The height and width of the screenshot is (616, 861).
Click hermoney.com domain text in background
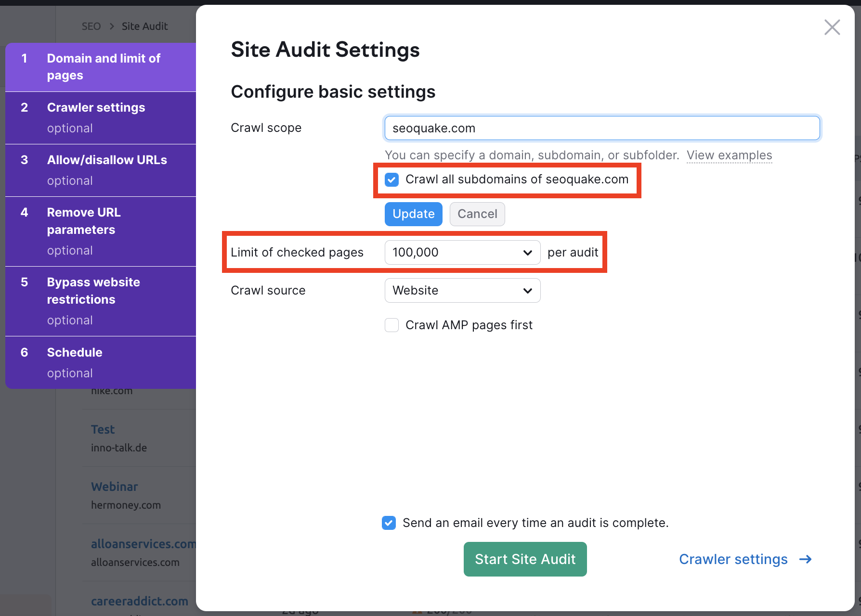(x=126, y=505)
